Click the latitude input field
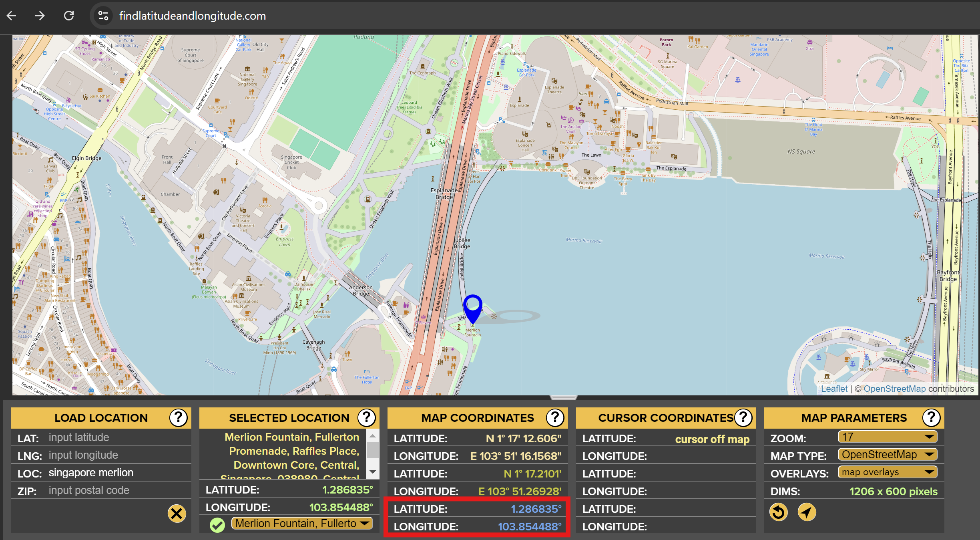 coord(118,437)
